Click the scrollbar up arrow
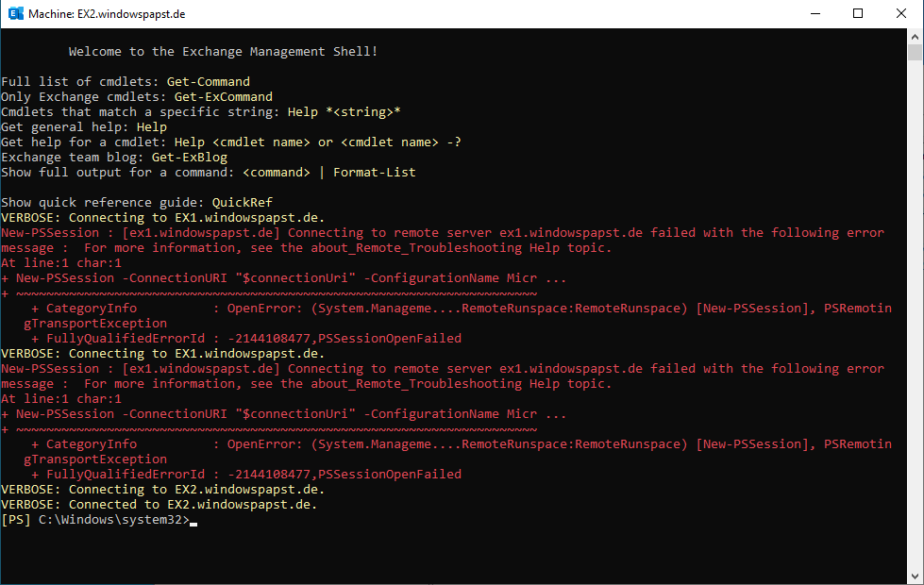The height and width of the screenshot is (585, 924). (915, 36)
